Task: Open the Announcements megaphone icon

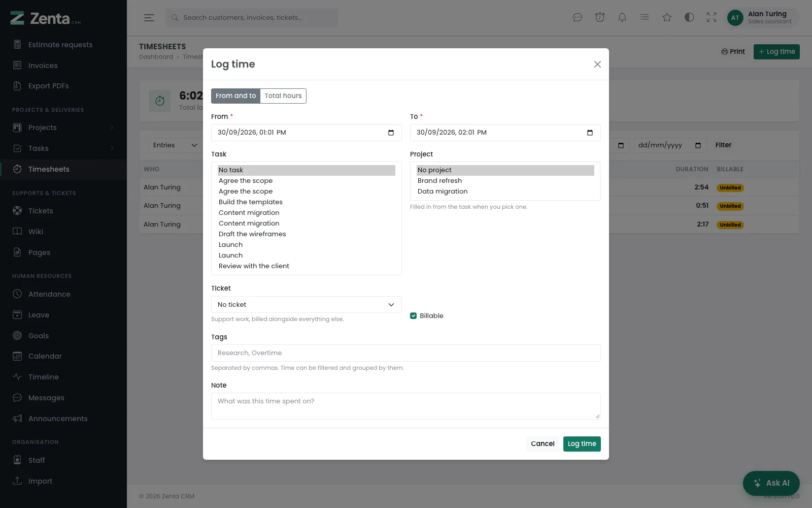Action: coord(17,419)
